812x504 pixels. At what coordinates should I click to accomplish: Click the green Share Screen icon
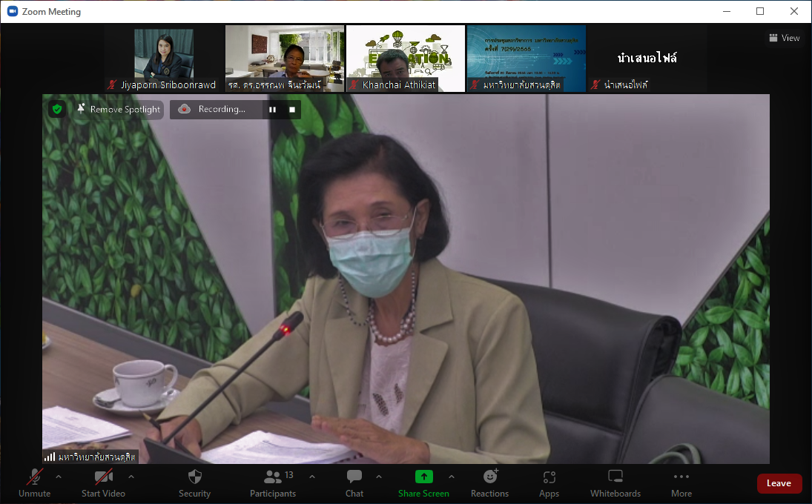423,477
